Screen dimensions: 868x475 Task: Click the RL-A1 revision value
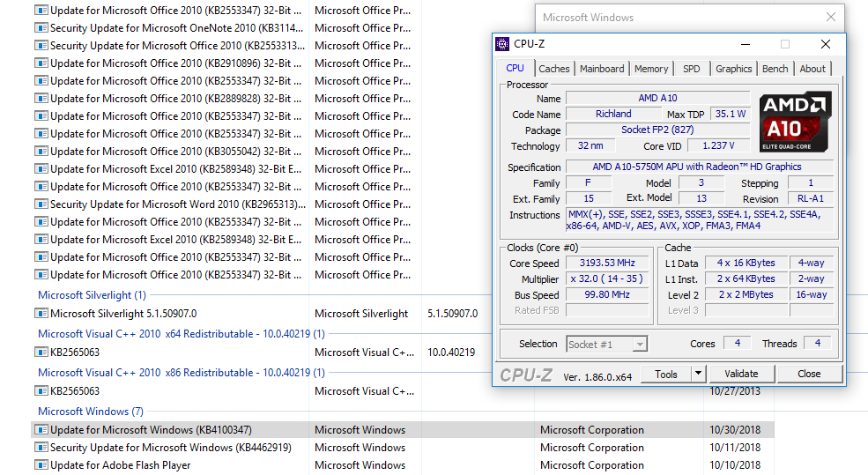point(811,198)
